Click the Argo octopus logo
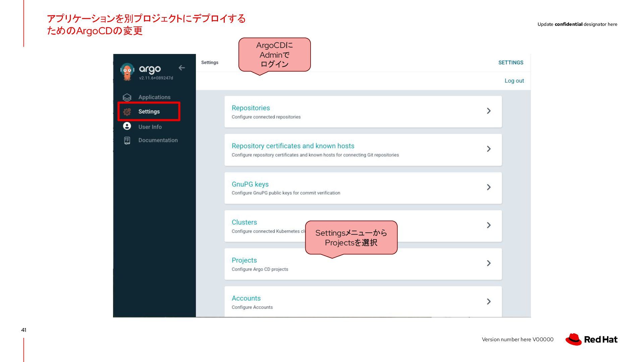The image size is (644, 362). tap(127, 72)
